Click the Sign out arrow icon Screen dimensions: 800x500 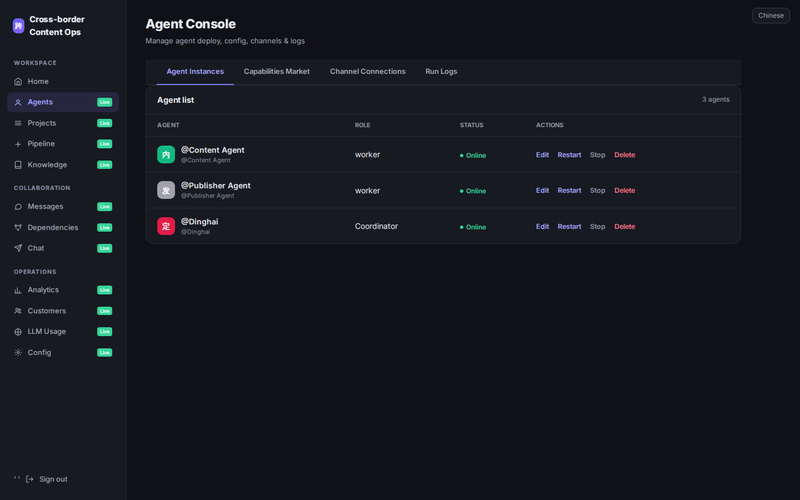[30, 479]
